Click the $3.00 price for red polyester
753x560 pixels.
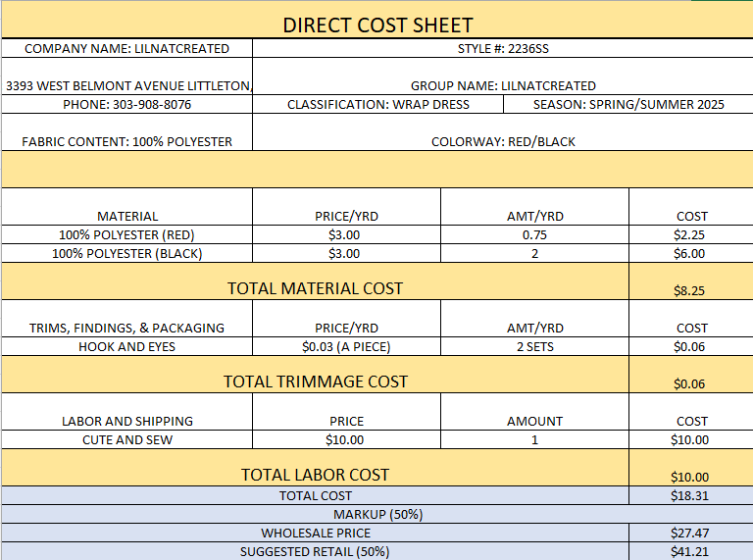point(346,234)
